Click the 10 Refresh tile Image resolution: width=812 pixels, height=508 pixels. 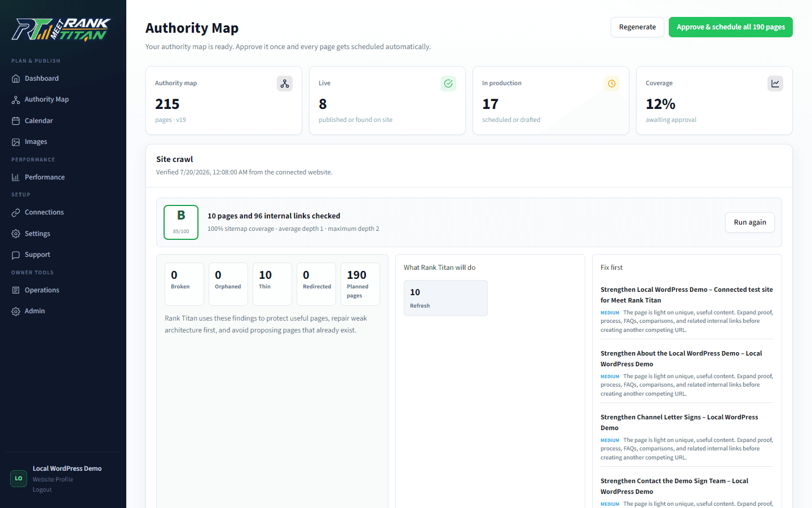[445, 298]
